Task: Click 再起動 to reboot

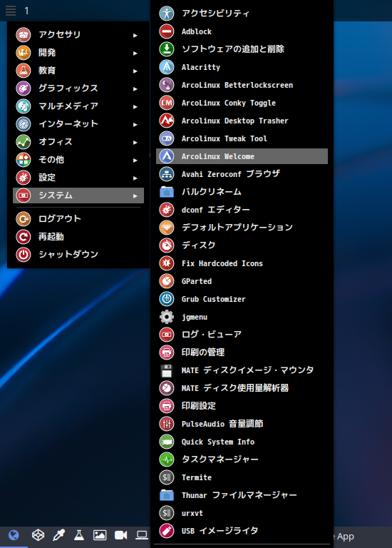Action: [x=78, y=237]
